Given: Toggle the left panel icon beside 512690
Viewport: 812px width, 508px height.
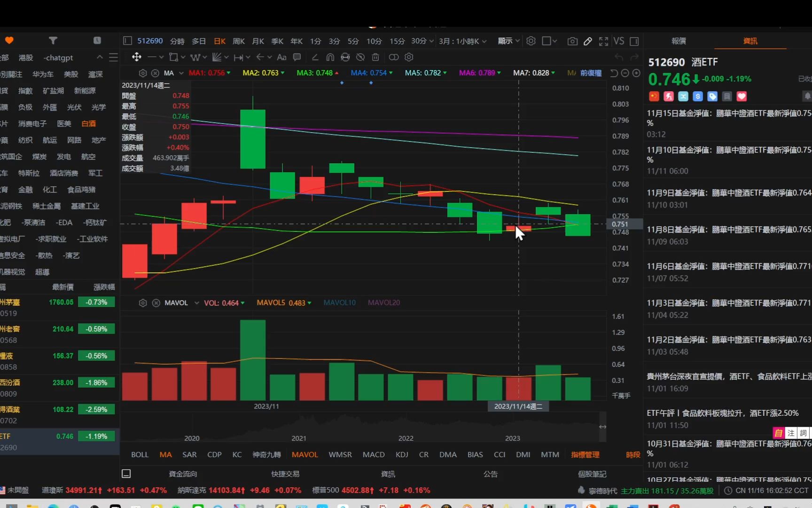Looking at the screenshot, I should point(127,41).
